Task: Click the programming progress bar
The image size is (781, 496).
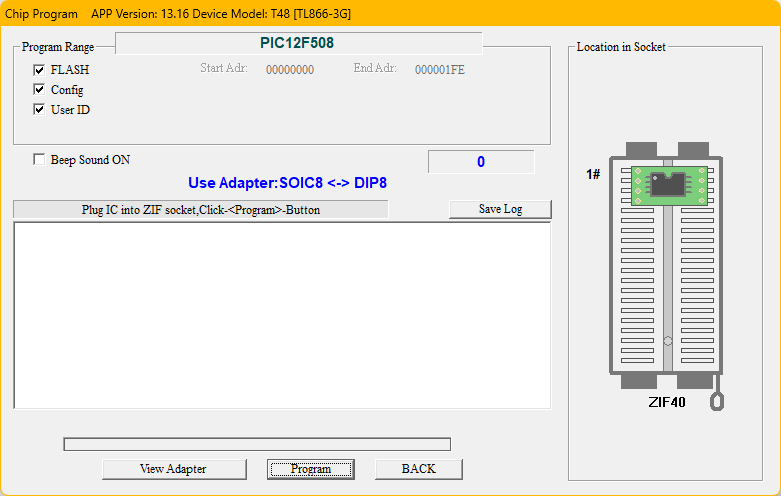Action: tap(257, 444)
